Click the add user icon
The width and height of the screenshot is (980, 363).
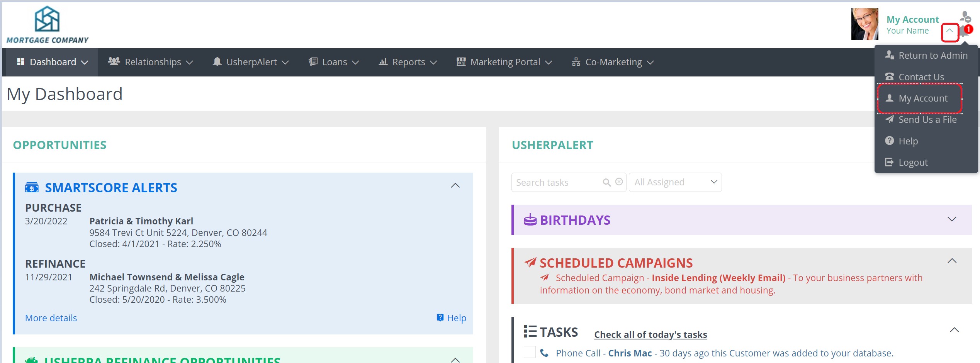pos(965,17)
